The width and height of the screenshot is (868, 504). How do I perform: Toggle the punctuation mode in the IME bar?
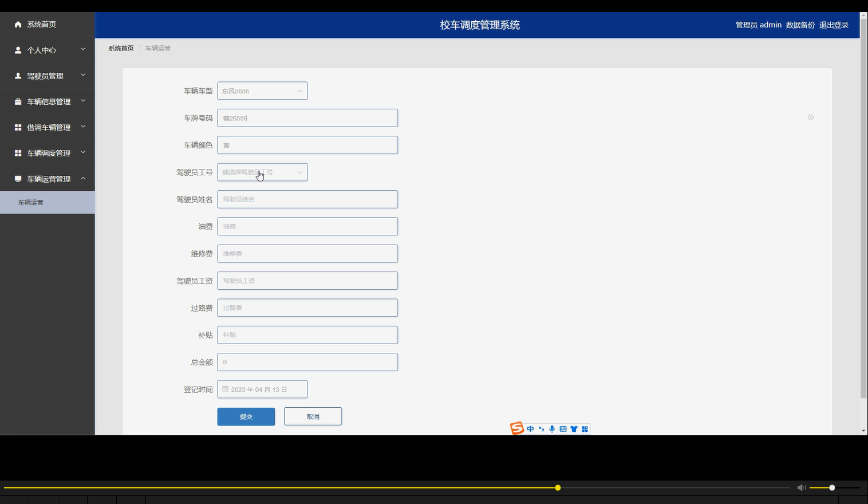coord(541,429)
